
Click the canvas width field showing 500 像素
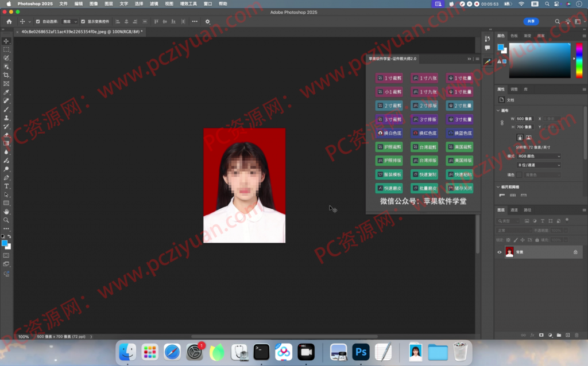click(524, 119)
